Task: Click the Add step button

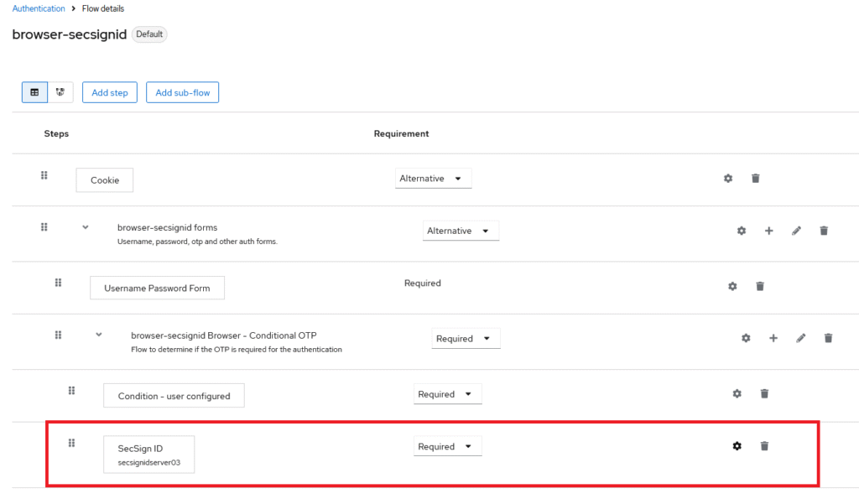Action: click(110, 92)
